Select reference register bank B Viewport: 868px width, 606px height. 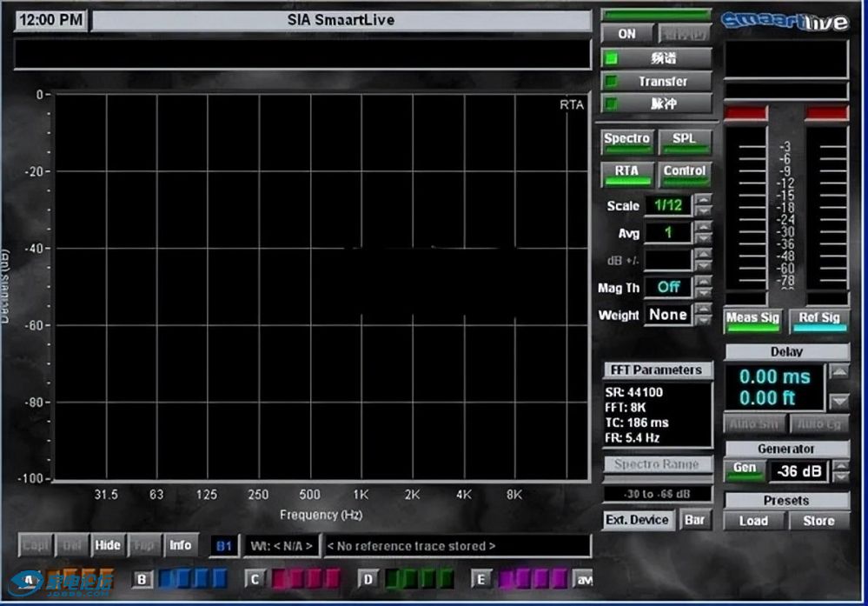142,579
